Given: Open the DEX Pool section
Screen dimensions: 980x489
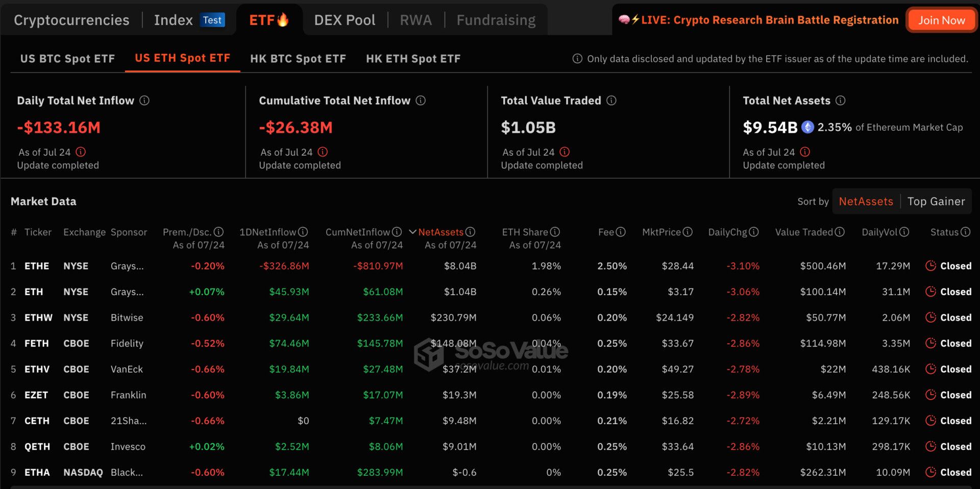Looking at the screenshot, I should click(345, 20).
